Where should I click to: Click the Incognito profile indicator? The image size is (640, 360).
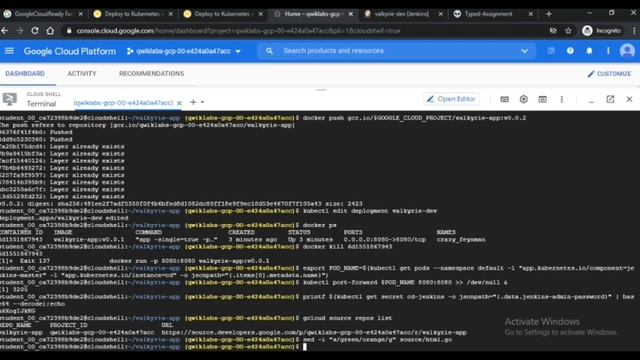pyautogui.click(x=602, y=31)
